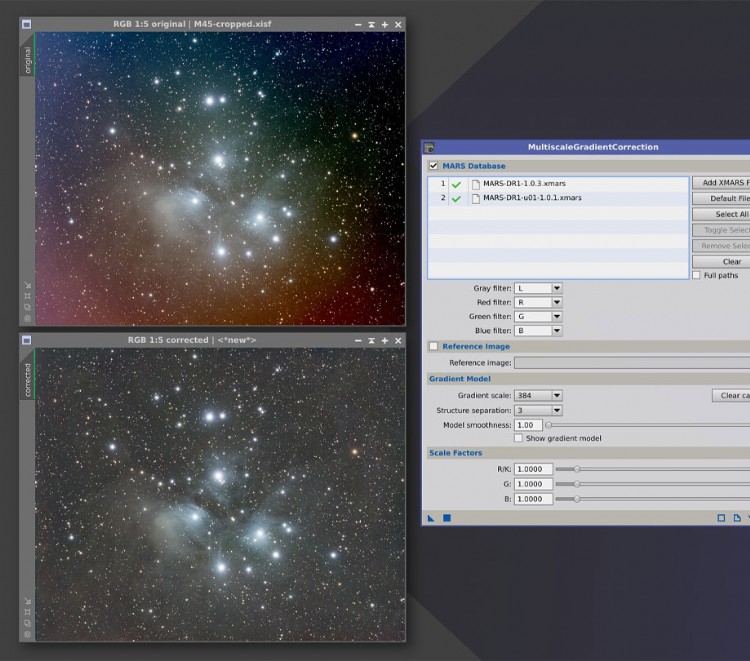This screenshot has height=661, width=750.
Task: Open the Gray filter dropdown
Action: click(538, 288)
